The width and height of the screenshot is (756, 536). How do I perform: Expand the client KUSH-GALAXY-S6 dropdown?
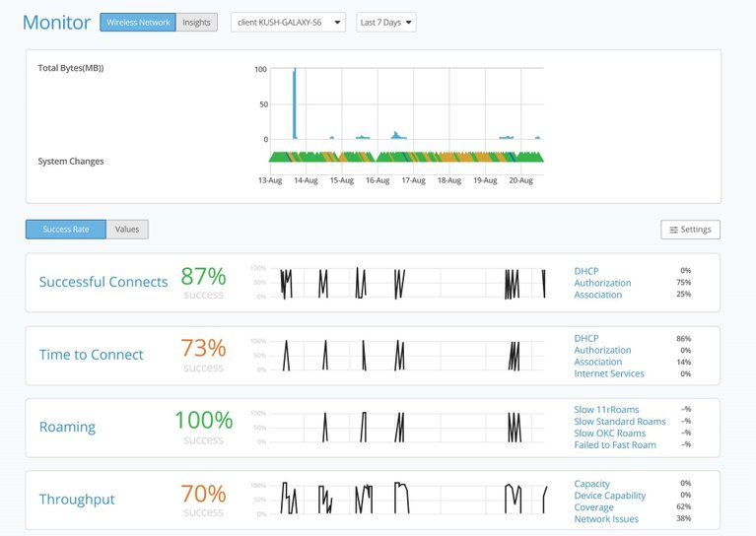288,23
